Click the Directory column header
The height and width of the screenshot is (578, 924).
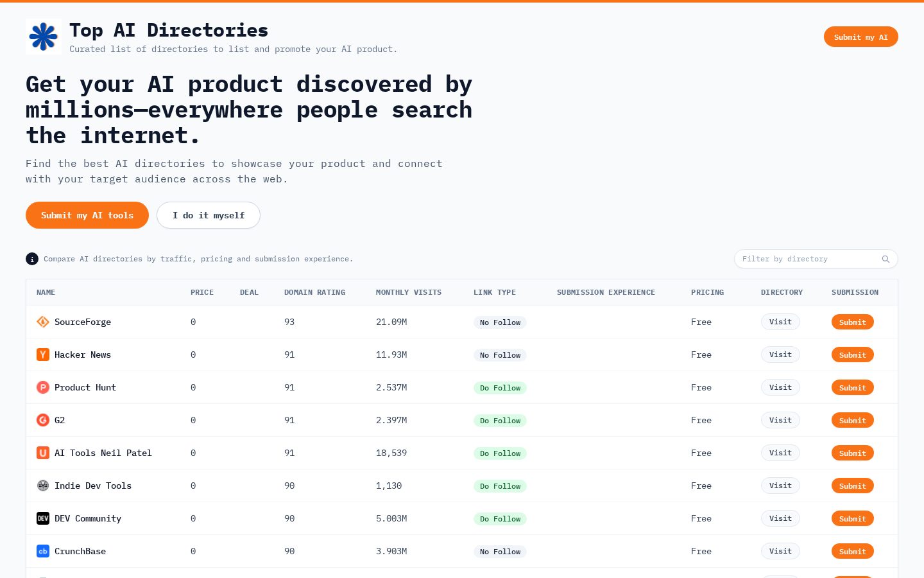pos(782,292)
